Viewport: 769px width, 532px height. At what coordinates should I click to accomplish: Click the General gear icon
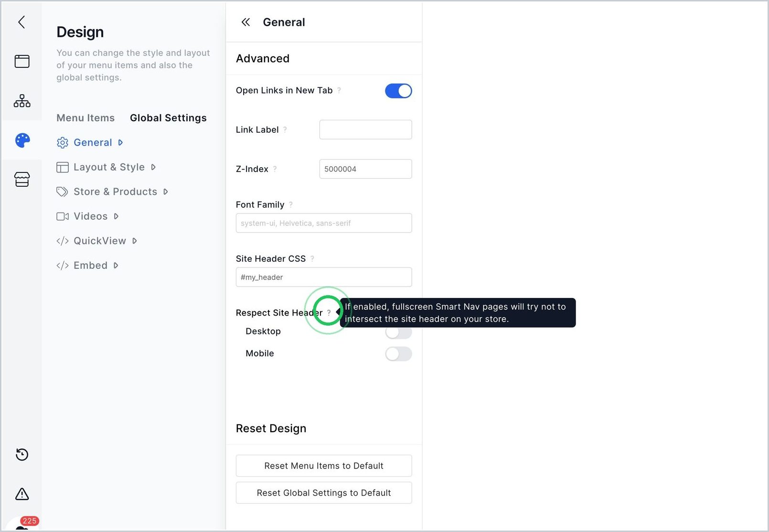click(x=63, y=143)
